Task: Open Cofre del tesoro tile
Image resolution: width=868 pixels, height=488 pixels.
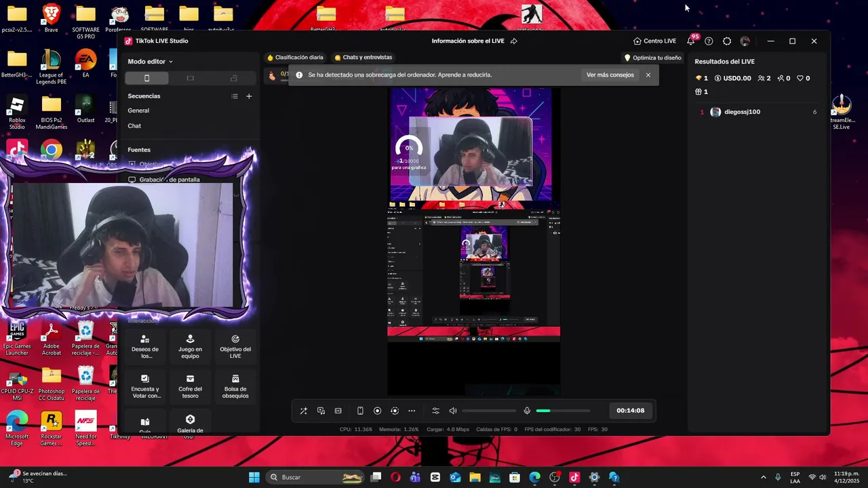Action: point(190,386)
